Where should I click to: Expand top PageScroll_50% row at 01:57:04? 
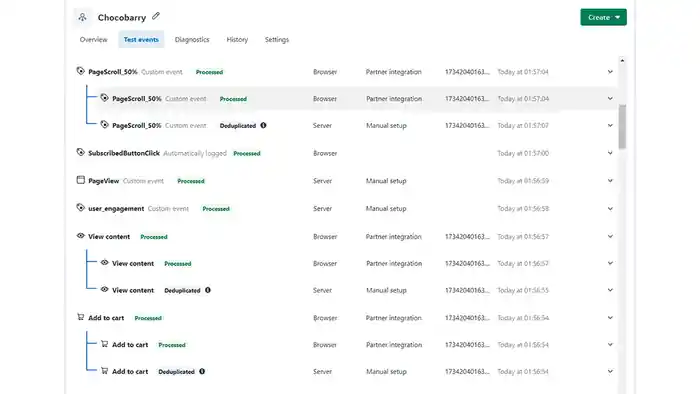[x=610, y=72]
